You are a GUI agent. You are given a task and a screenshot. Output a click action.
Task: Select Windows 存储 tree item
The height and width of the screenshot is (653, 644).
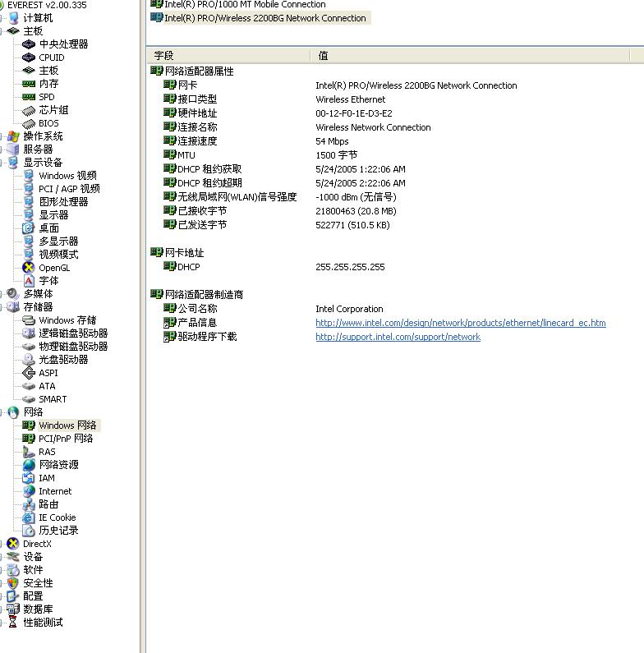[x=68, y=320]
